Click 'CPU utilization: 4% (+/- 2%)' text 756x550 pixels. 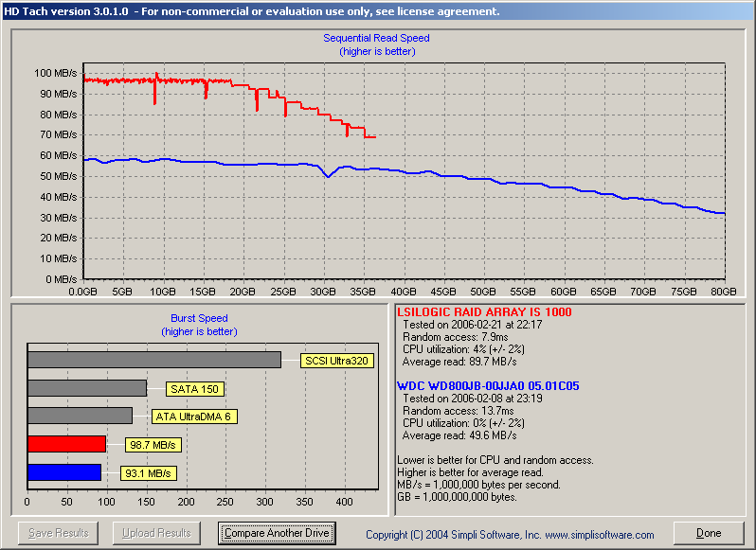coord(463,349)
